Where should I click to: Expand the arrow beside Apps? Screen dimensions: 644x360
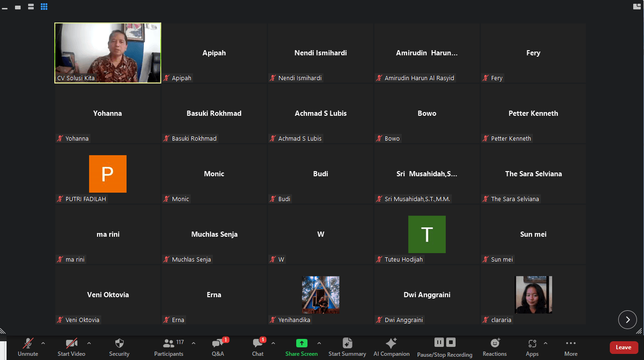[546, 343]
